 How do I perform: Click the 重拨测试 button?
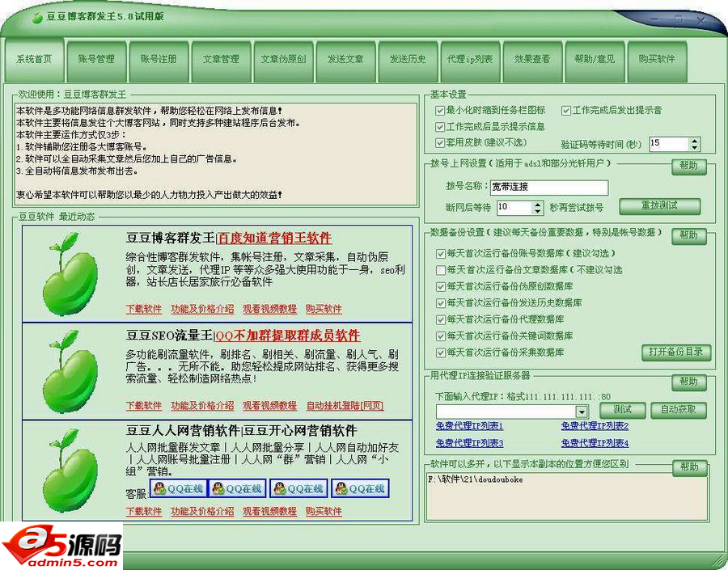point(660,206)
